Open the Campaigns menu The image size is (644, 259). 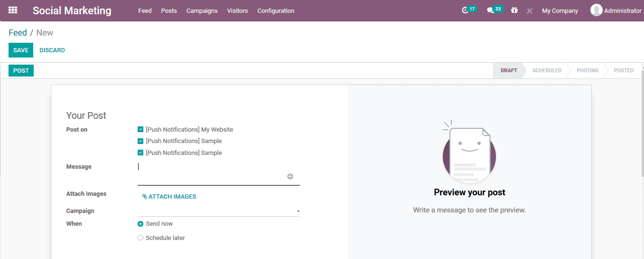tap(202, 10)
